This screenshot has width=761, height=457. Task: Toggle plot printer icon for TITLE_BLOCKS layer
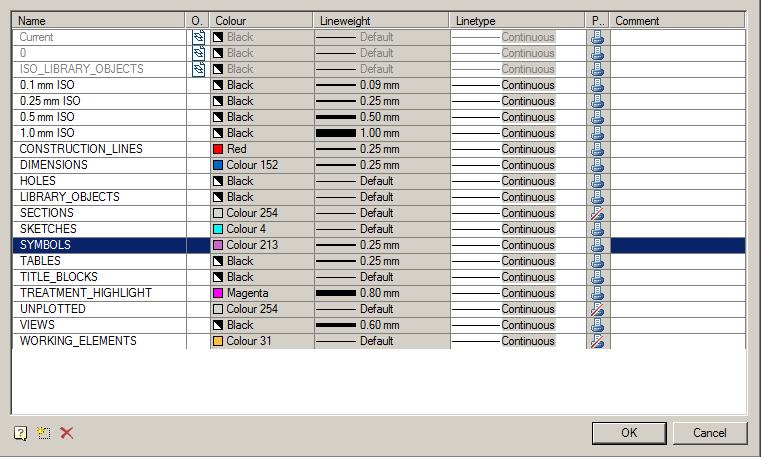(x=597, y=277)
